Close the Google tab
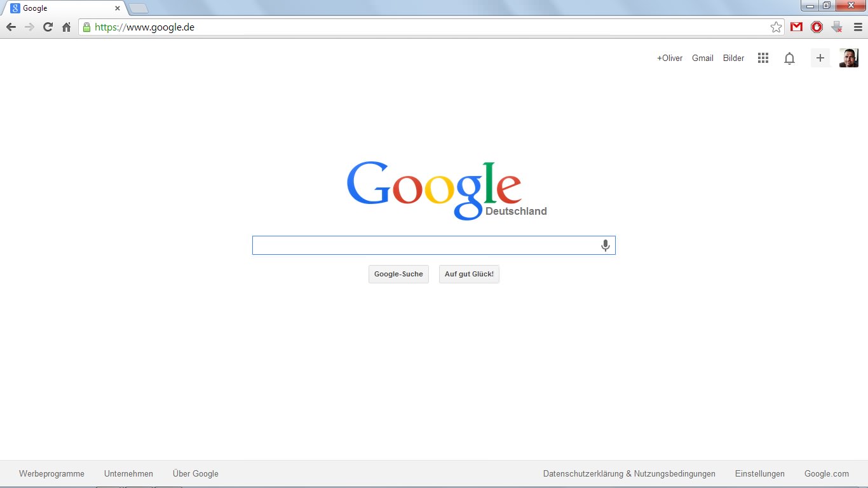This screenshot has height=488, width=868. click(x=118, y=8)
